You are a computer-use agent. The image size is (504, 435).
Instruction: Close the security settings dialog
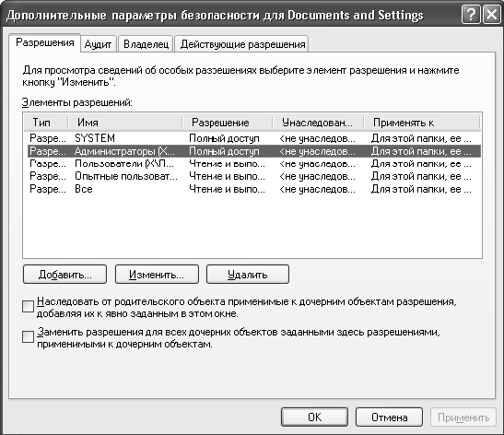point(491,14)
